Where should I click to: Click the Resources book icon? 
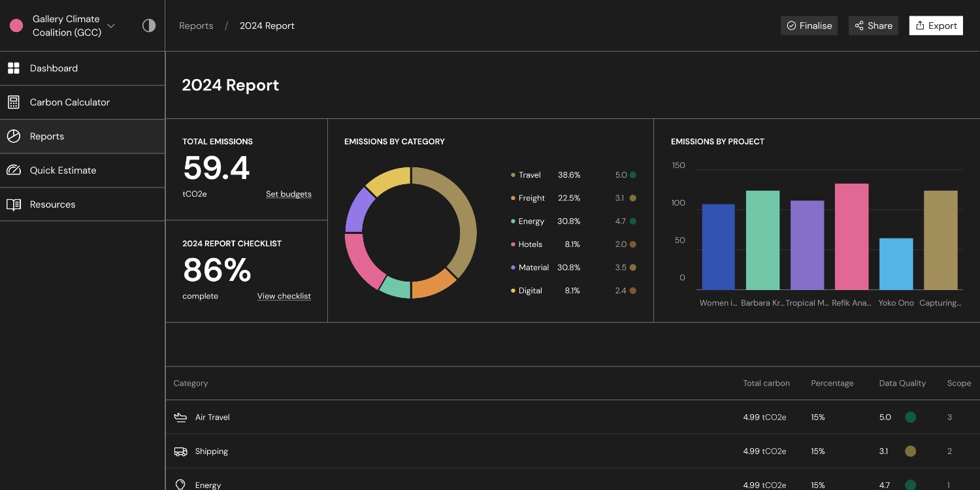pyautogui.click(x=13, y=204)
